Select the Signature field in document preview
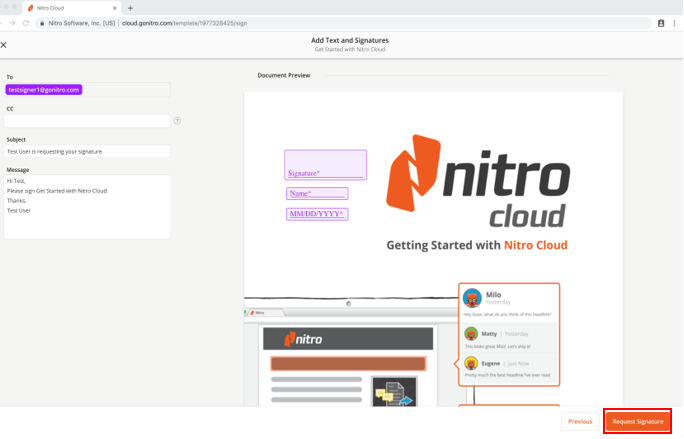Viewport: 684px width, 439px height. coord(325,165)
